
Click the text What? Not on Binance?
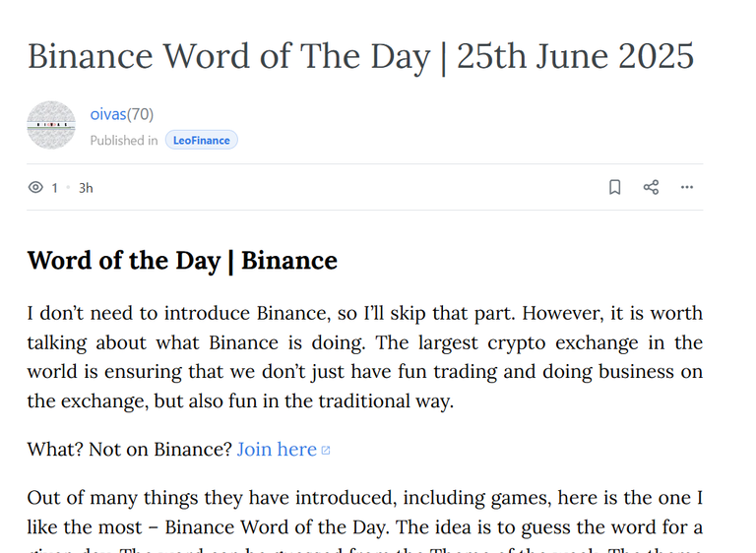(x=130, y=450)
